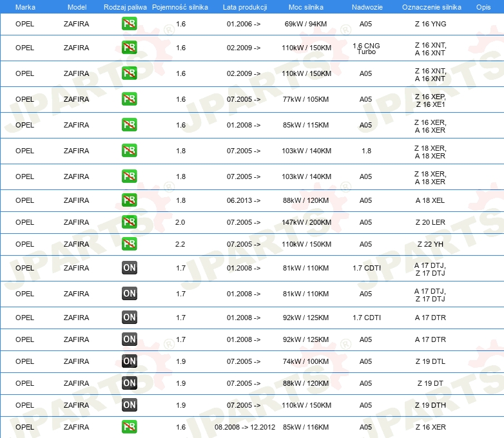Select OPEL in the A 18 XEL row

click(24, 200)
